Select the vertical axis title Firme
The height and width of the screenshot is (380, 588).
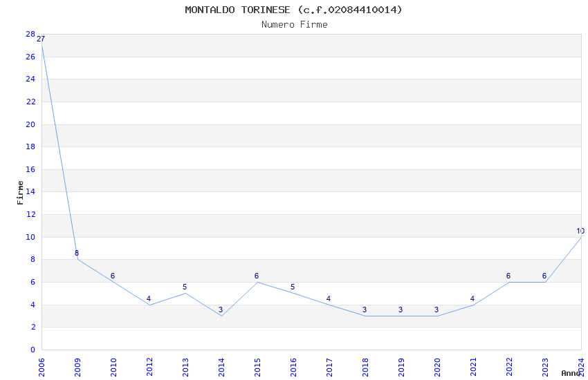click(20, 193)
